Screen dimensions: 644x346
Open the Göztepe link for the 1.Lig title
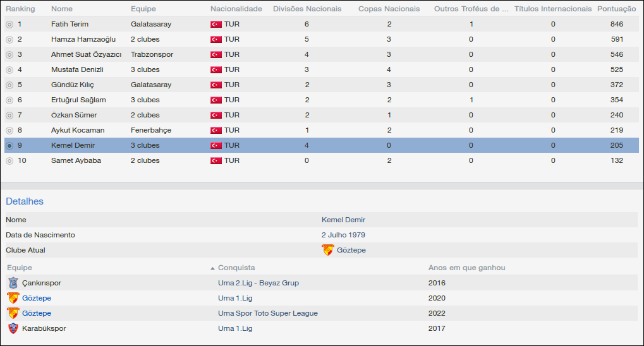(37, 298)
